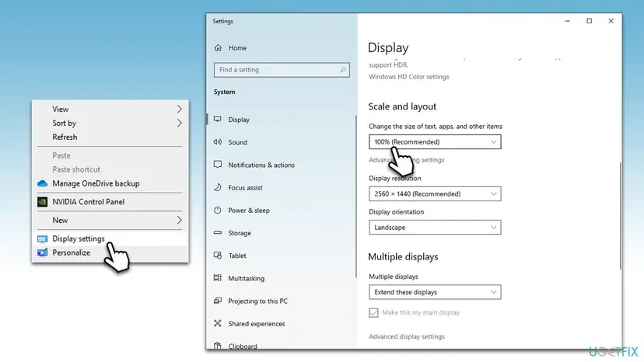This screenshot has width=644, height=362.
Task: Click the sidebar navigation scrollbar
Action: click(x=355, y=197)
